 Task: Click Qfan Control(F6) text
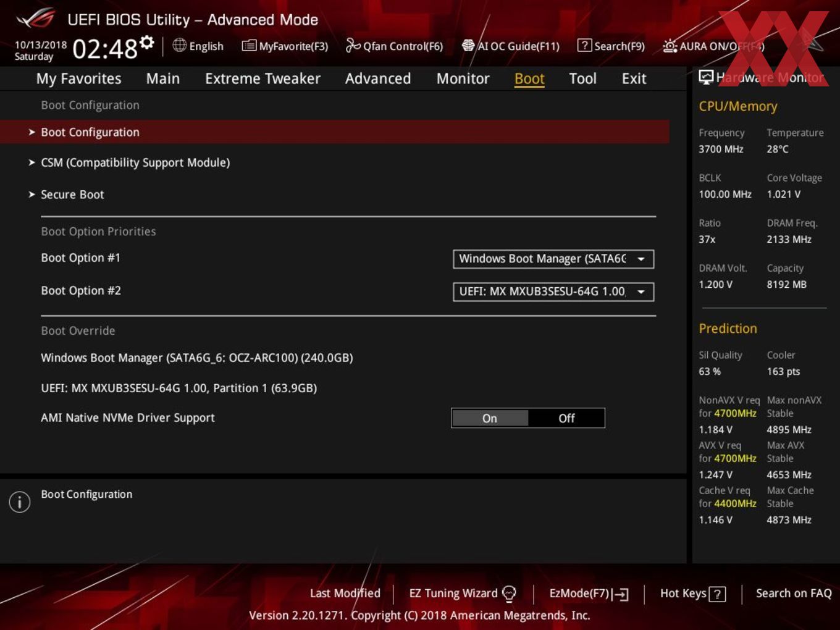click(403, 46)
